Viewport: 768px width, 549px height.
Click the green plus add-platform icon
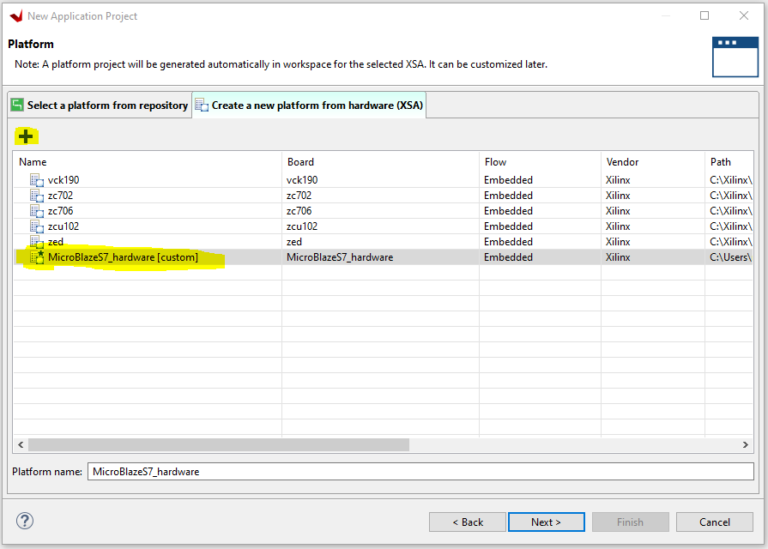pyautogui.click(x=25, y=136)
